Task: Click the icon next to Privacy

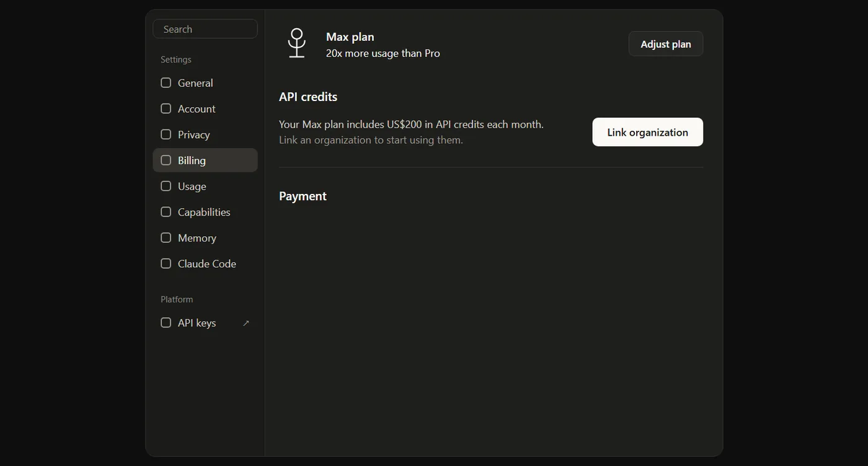Action: point(166,134)
